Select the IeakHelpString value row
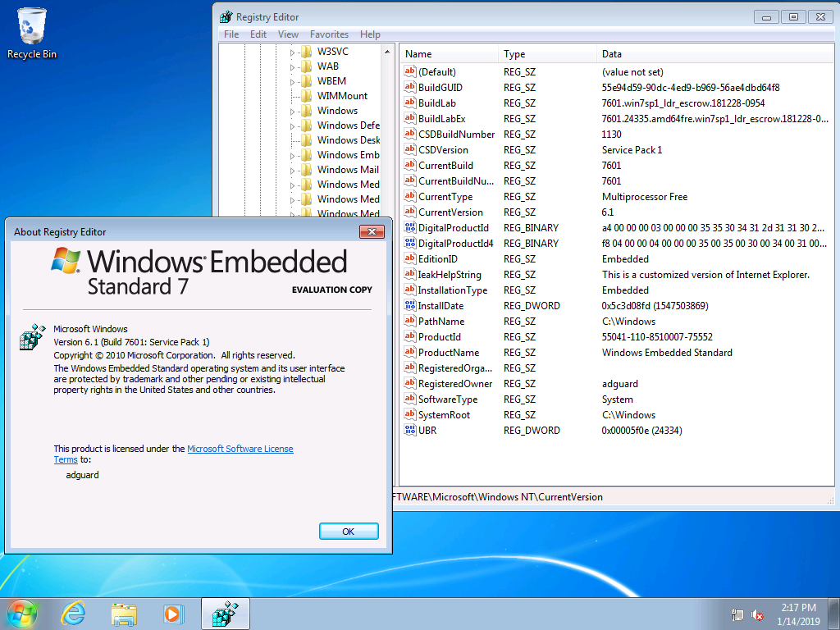840x630 pixels. click(617, 274)
